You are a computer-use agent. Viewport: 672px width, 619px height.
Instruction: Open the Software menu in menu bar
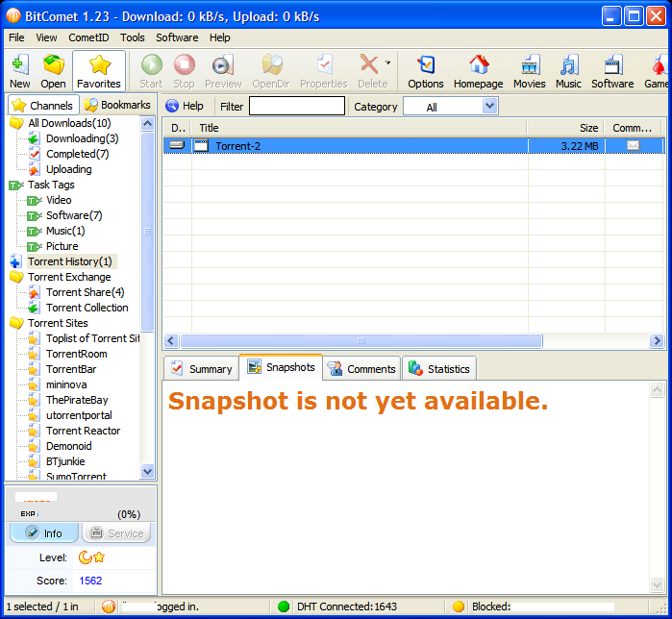[177, 37]
